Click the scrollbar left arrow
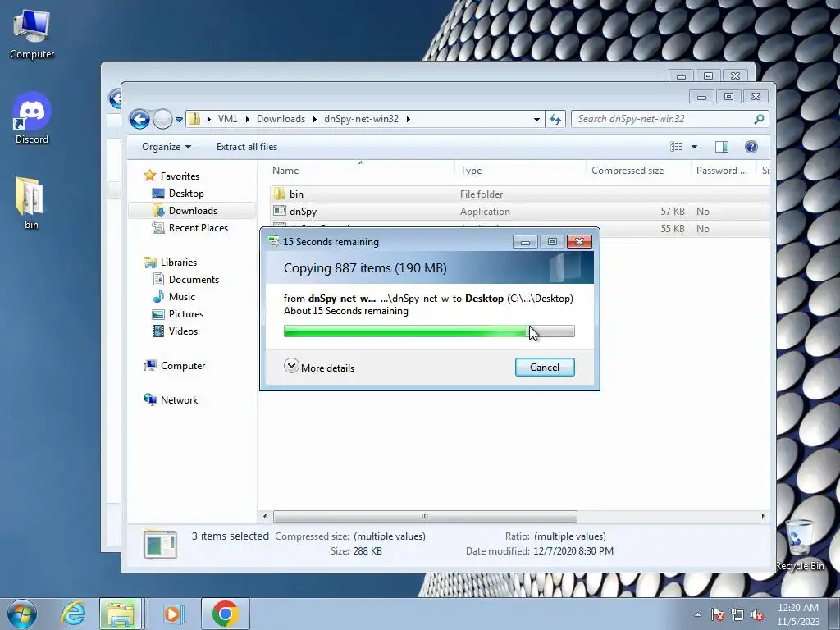Image resolution: width=840 pixels, height=630 pixels. [265, 516]
